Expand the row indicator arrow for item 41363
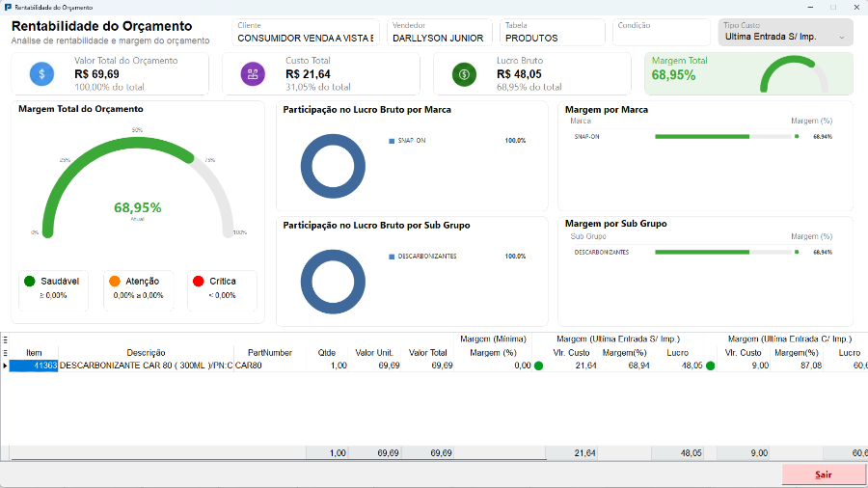Screen dimensions: 868x488 click(x=5, y=366)
